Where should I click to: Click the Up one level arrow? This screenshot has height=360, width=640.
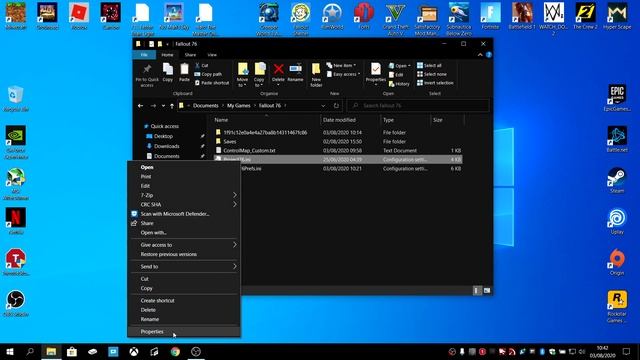(x=172, y=106)
